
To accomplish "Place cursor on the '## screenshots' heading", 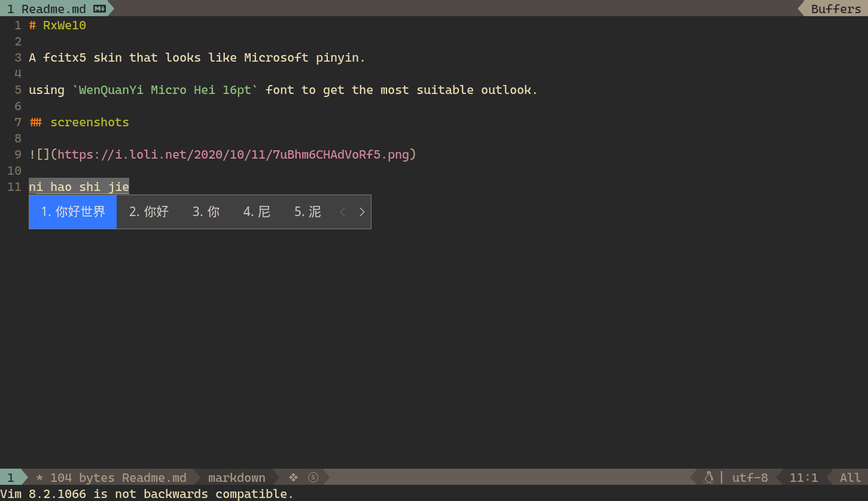I will (x=89, y=122).
